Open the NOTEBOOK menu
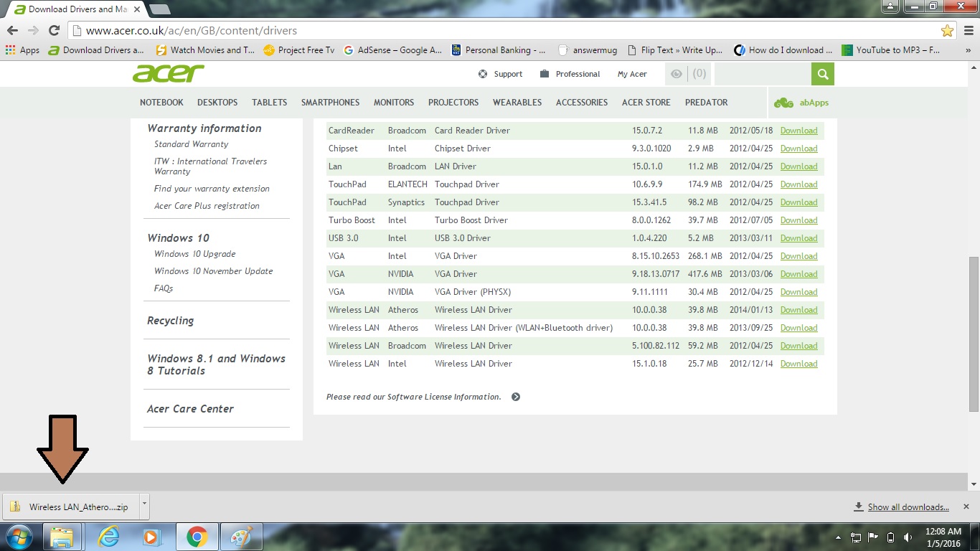Viewport: 980px width, 551px height. [161, 103]
